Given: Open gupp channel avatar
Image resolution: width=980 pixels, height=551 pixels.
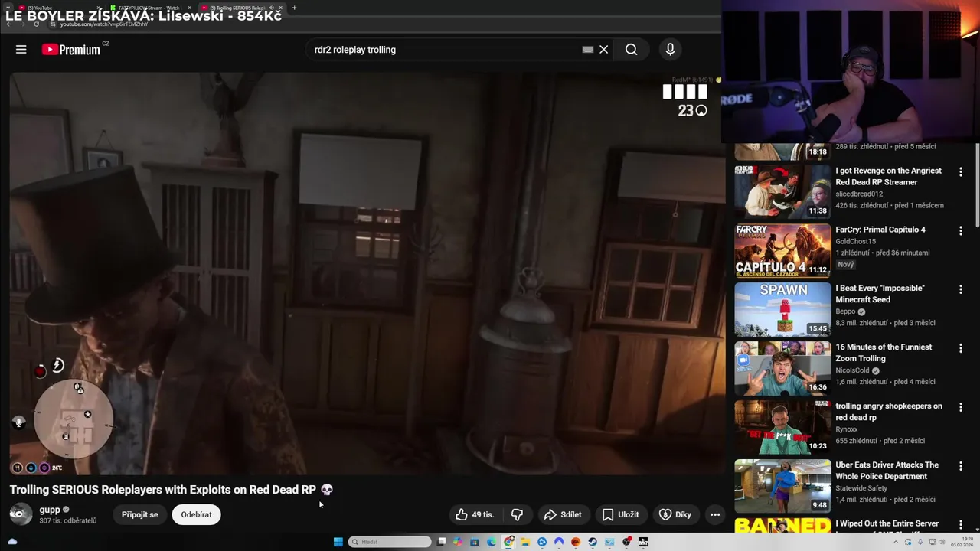Looking at the screenshot, I should coord(21,514).
